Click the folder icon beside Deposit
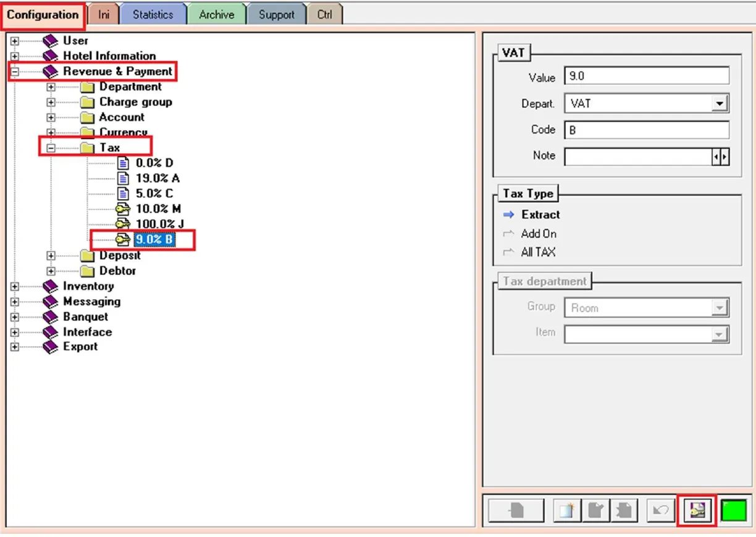The height and width of the screenshot is (537, 756). [x=87, y=255]
